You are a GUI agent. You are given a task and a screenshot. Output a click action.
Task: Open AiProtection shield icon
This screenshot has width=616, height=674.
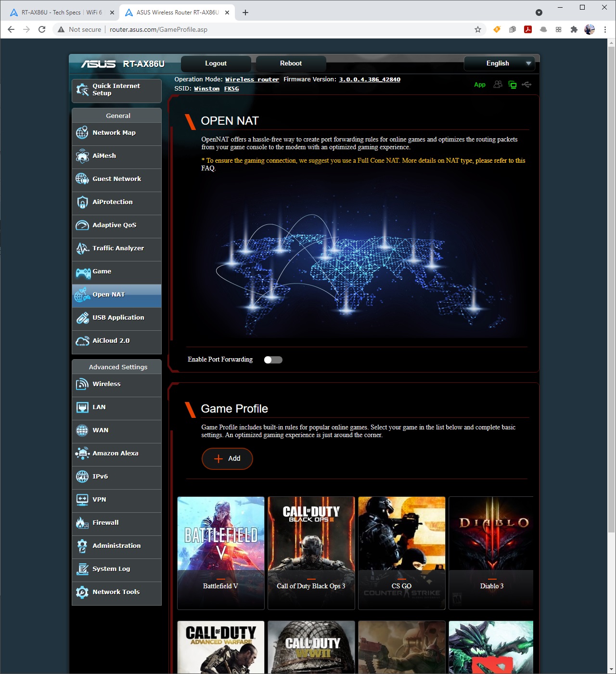pos(82,202)
